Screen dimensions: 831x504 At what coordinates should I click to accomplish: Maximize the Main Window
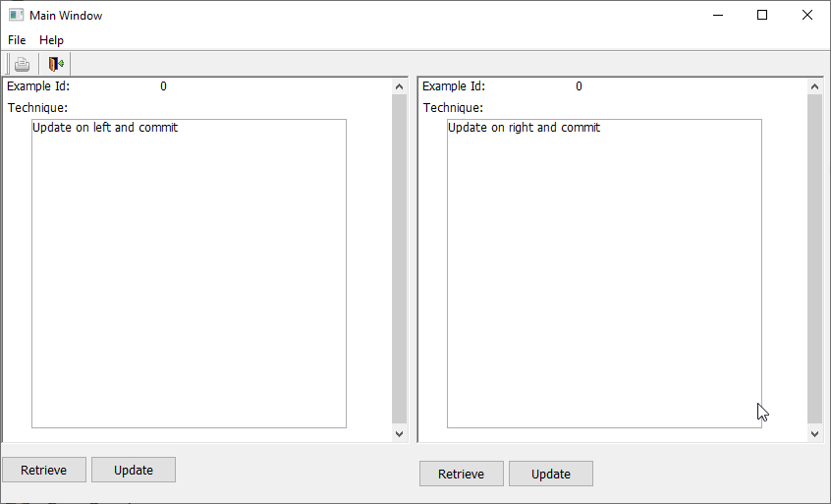coord(761,16)
